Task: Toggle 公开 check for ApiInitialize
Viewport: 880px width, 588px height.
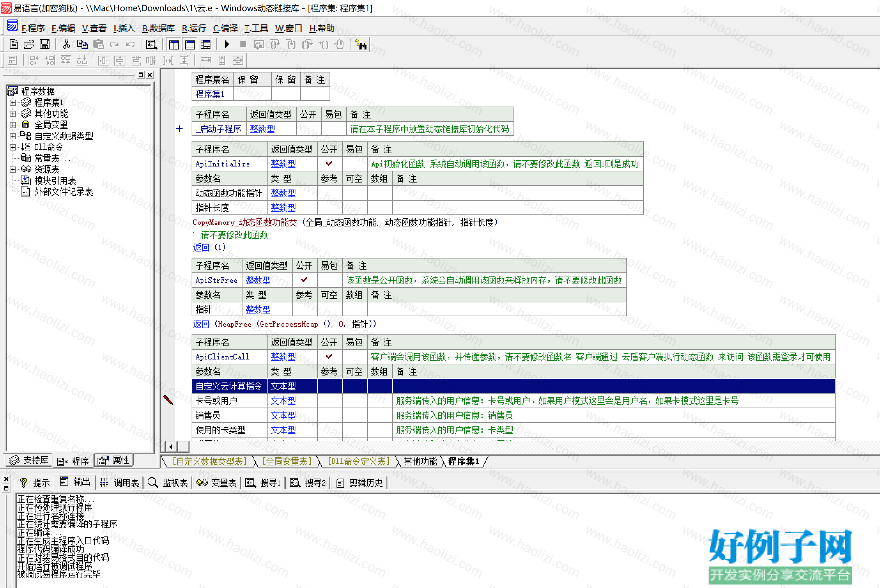Action: point(329,163)
